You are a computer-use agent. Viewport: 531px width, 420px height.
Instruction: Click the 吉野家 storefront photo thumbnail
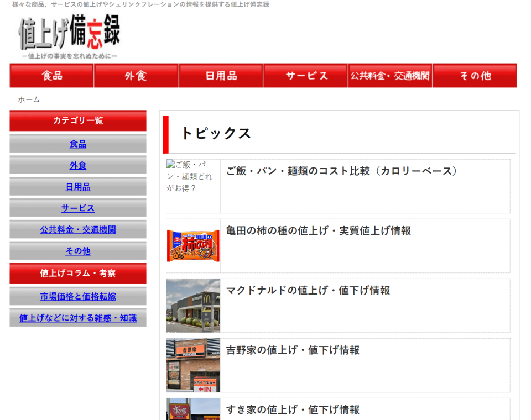pyautogui.click(x=193, y=365)
